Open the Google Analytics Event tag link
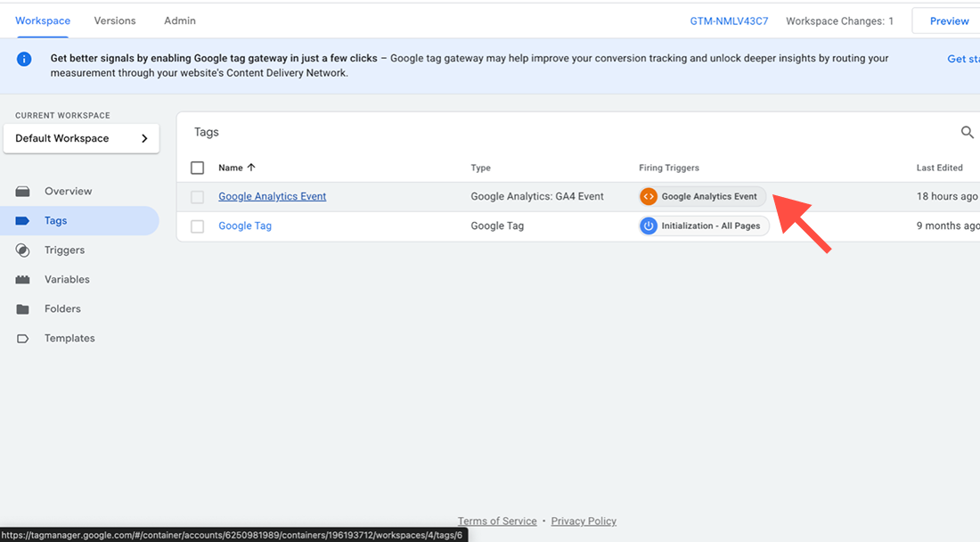Screen dimensions: 980x542 [x=273, y=196]
